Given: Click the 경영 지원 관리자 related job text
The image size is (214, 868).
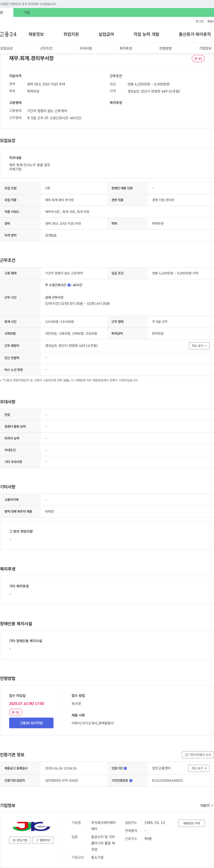Looking at the screenshot, I should coord(163,200).
